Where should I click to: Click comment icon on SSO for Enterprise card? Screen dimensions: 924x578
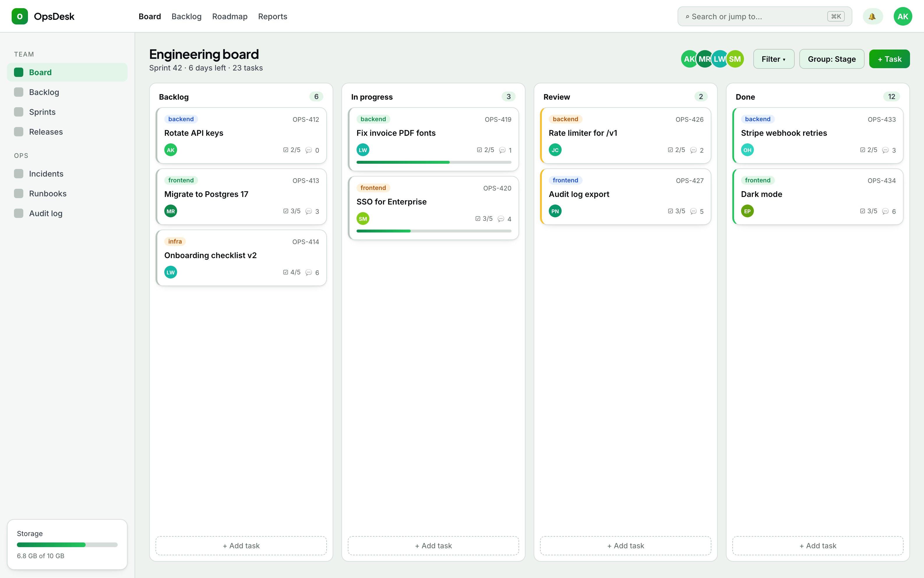point(500,219)
